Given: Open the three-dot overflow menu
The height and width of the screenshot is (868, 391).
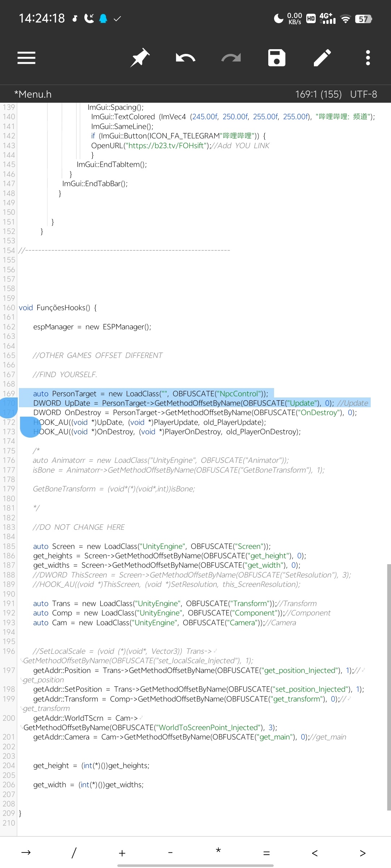Looking at the screenshot, I should (368, 58).
